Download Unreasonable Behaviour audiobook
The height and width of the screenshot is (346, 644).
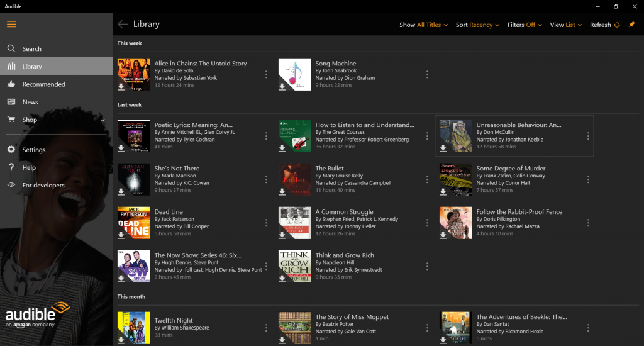click(x=443, y=148)
